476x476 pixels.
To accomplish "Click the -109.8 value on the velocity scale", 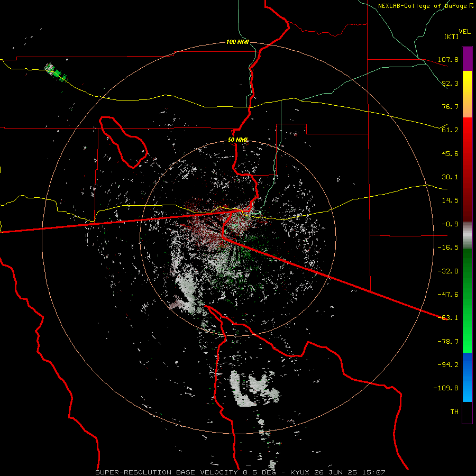I will coord(446,388).
